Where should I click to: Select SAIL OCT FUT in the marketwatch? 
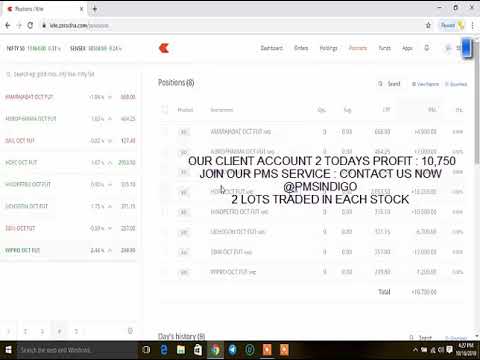pos(69,141)
